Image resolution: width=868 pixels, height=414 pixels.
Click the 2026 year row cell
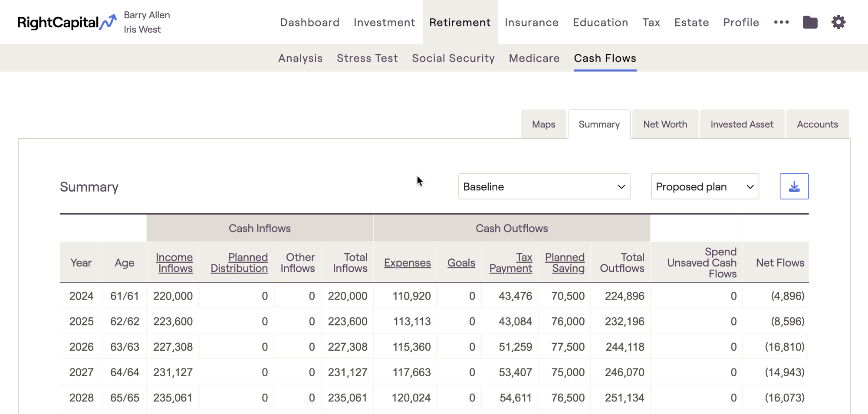[82, 347]
